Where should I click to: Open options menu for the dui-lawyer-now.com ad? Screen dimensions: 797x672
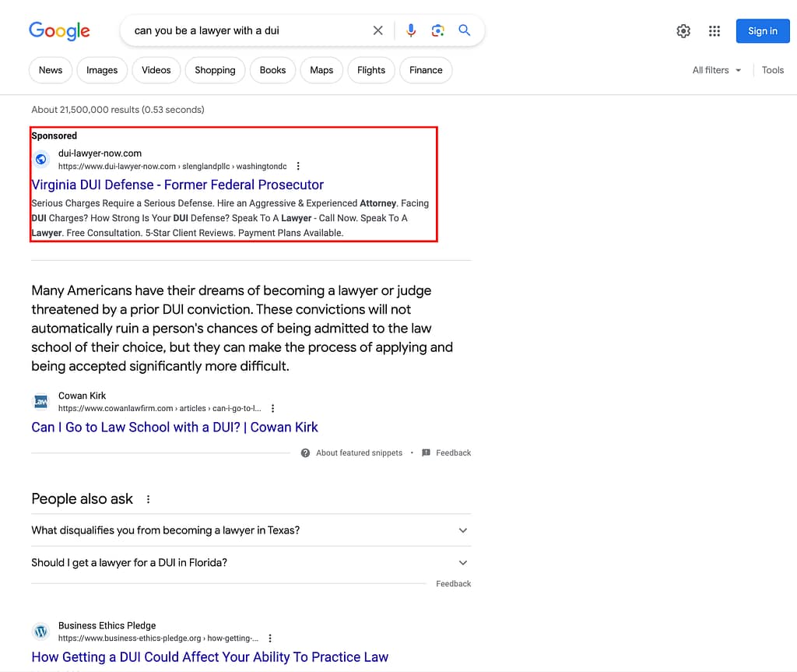(x=298, y=166)
